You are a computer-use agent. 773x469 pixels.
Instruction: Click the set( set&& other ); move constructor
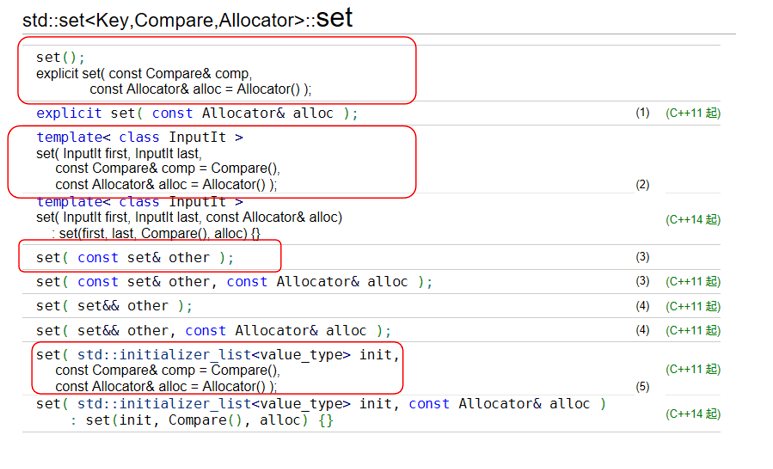pyautogui.click(x=114, y=306)
